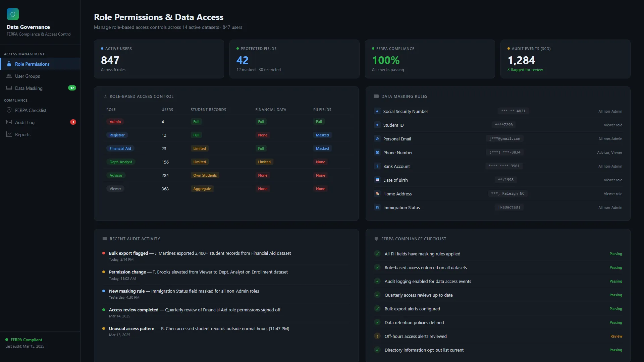Toggle the check for Bulk export alerts configured
This screenshot has width=644, height=362.
[377, 309]
